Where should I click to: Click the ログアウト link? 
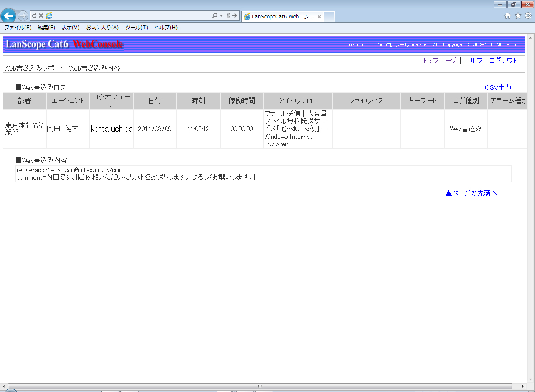coord(503,61)
